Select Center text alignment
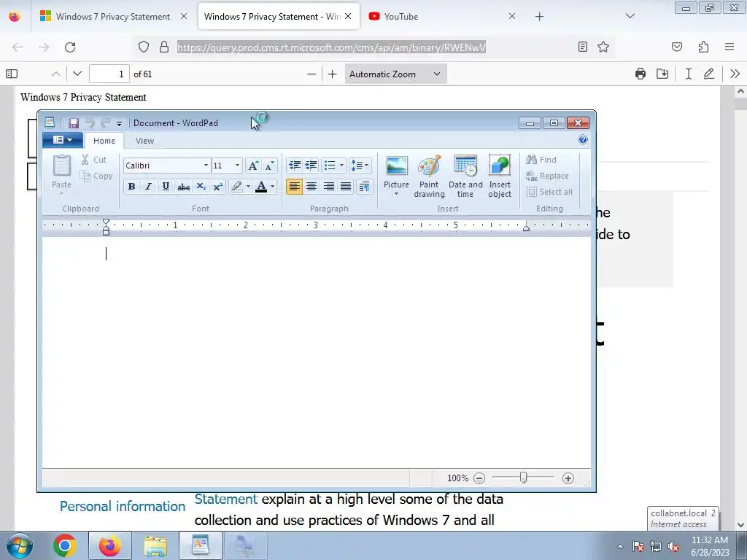This screenshot has height=560, width=747. click(311, 186)
